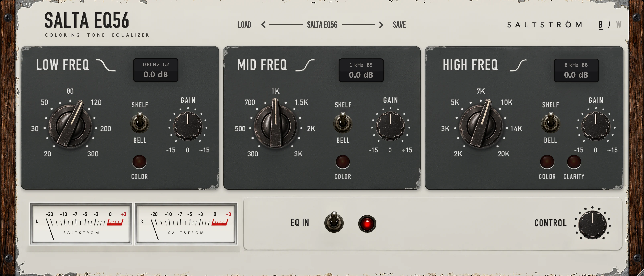Select 200 on Low Freq dial

coord(106,129)
